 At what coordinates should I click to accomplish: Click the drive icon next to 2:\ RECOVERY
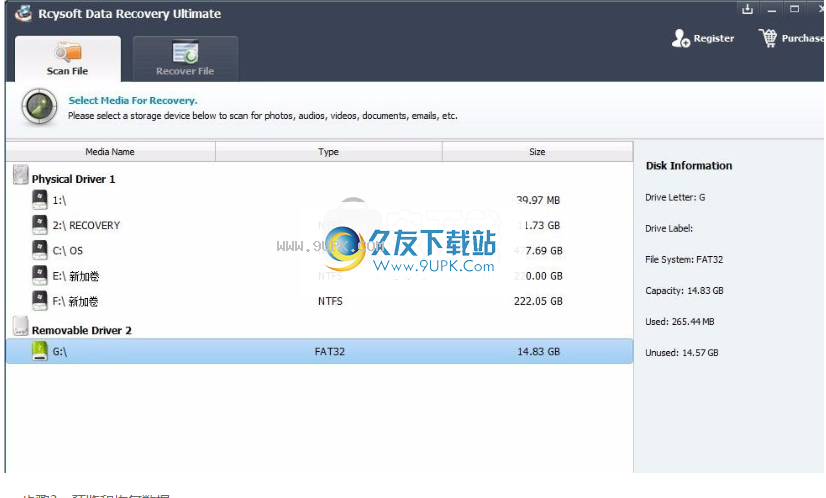click(40, 224)
